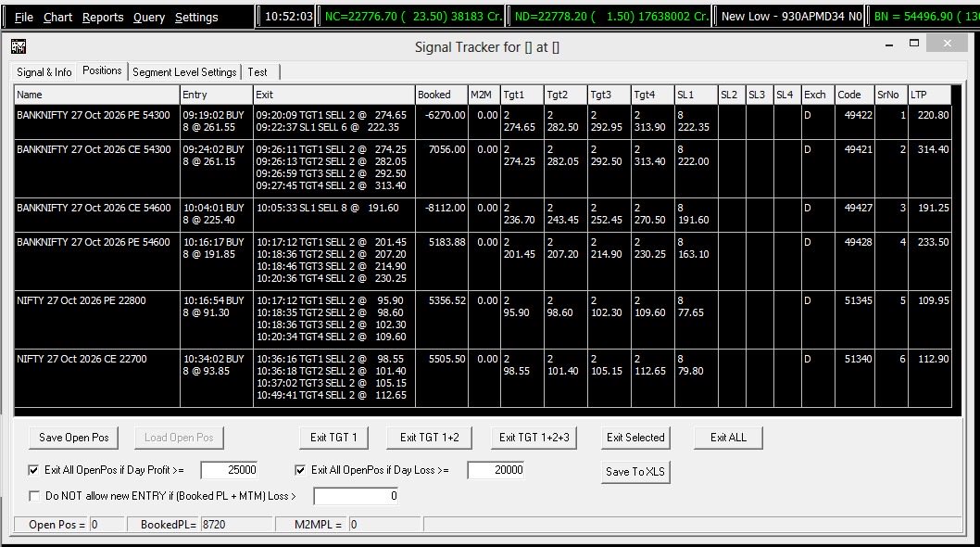Click Code cell 51345
This screenshot has width=980, height=547.
858,300
